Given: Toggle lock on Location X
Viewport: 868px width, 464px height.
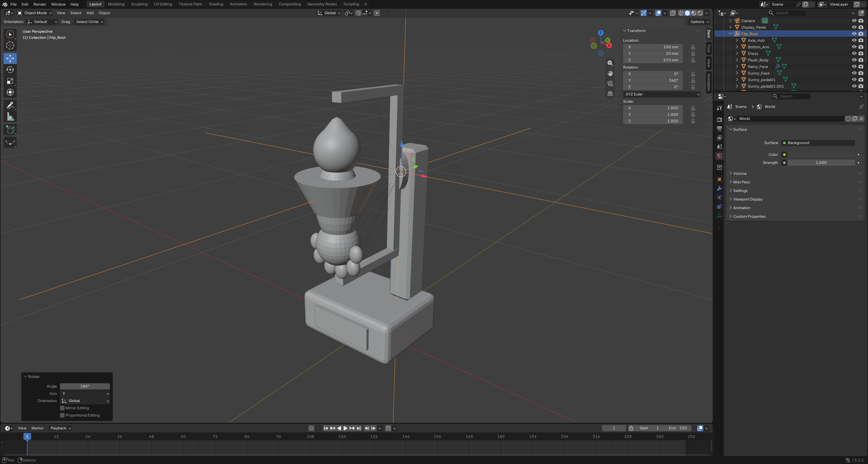Looking at the screenshot, I should tap(693, 47).
